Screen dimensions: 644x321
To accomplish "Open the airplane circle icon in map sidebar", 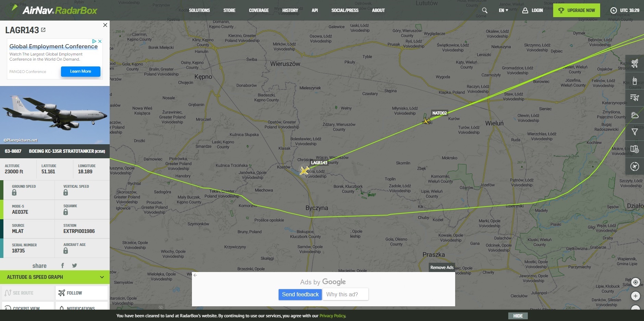I will coord(635,166).
